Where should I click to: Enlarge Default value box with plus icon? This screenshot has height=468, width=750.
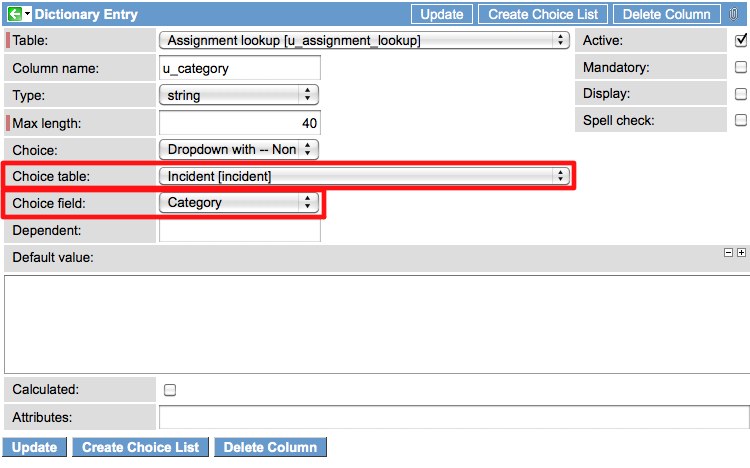coord(741,254)
